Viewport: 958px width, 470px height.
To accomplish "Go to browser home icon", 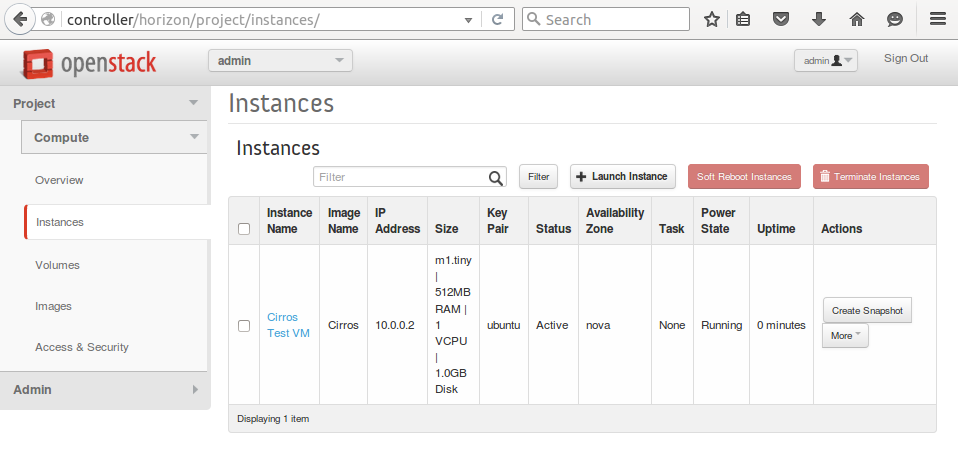I will [x=857, y=19].
